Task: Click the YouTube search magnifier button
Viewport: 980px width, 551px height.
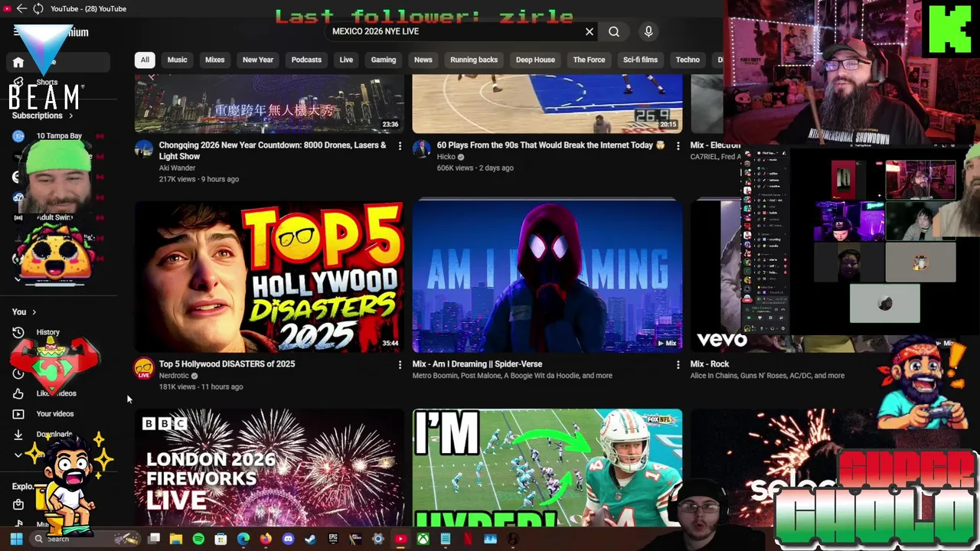Action: click(614, 31)
